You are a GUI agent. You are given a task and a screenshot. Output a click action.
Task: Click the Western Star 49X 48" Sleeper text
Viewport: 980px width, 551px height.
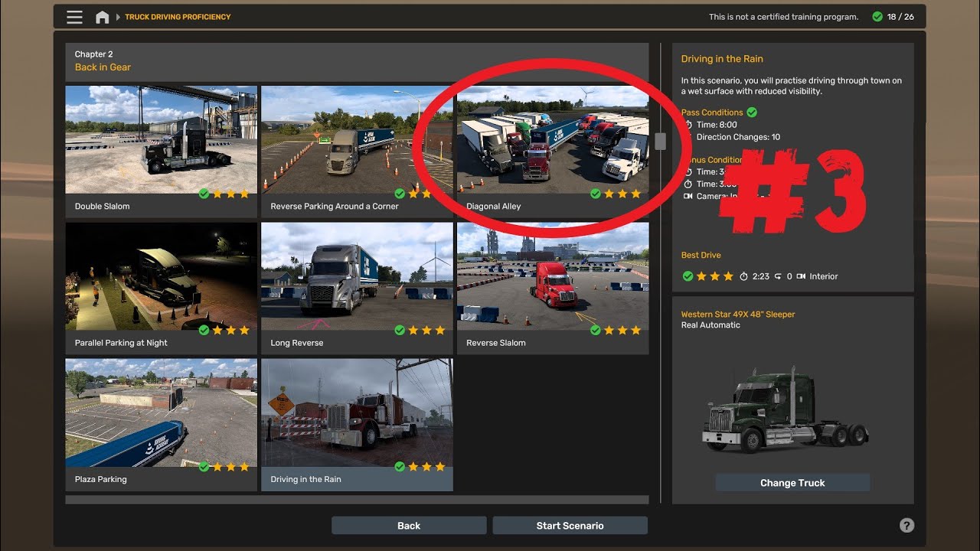(x=738, y=315)
